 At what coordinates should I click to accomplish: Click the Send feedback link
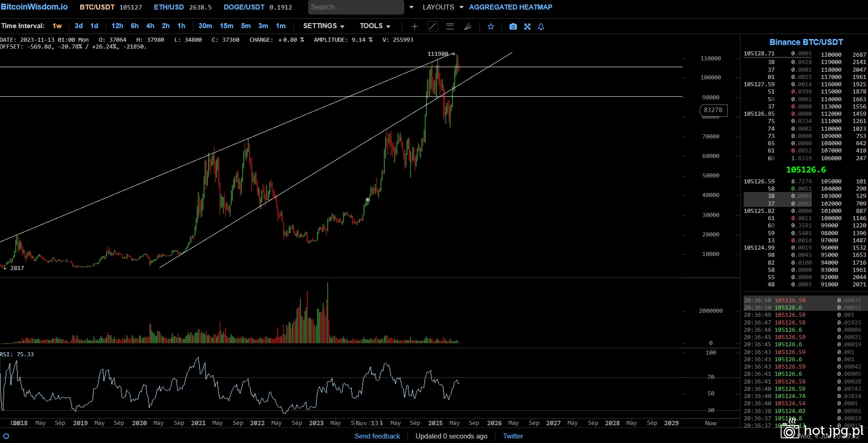pyautogui.click(x=377, y=436)
